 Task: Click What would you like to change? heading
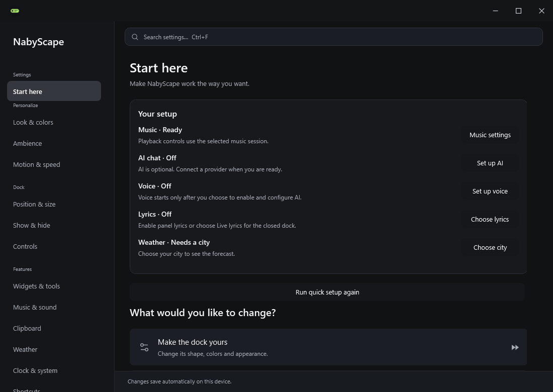click(203, 313)
